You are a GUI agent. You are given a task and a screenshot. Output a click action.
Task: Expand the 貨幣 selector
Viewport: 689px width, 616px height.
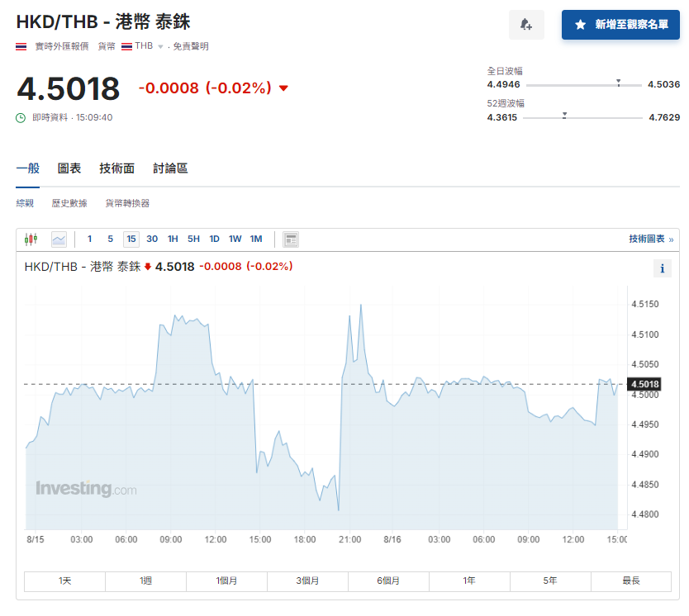click(106, 45)
